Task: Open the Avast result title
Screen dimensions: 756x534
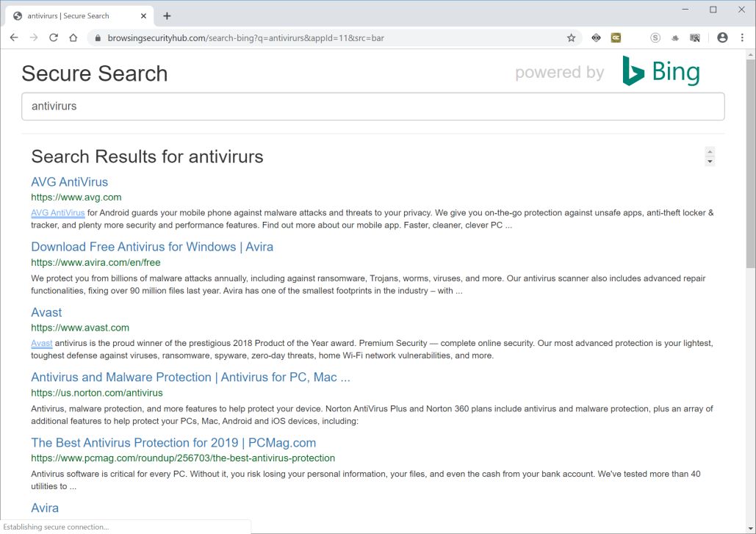Action: point(46,312)
